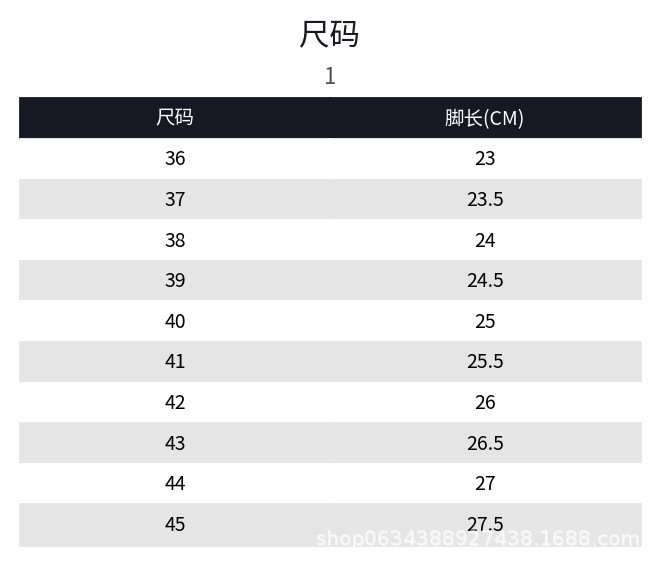Screen dimensions: 660x565
Task: Select the size 41 cell
Action: tap(175, 361)
